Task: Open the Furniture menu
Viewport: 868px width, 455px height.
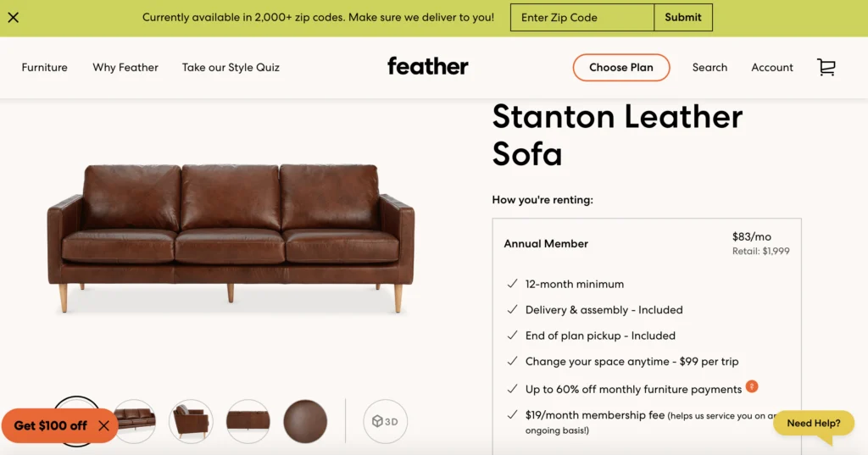Action: [45, 68]
